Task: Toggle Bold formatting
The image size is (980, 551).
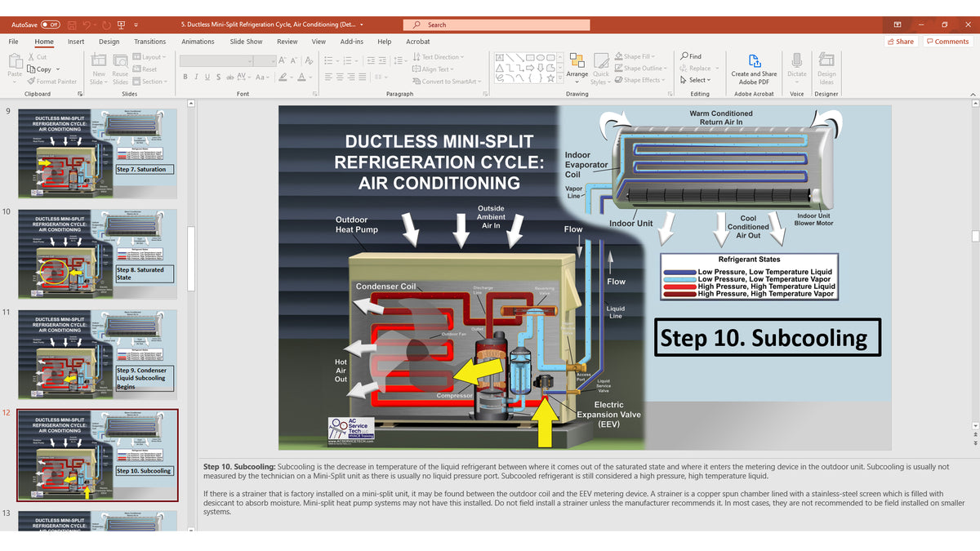Action: (185, 77)
